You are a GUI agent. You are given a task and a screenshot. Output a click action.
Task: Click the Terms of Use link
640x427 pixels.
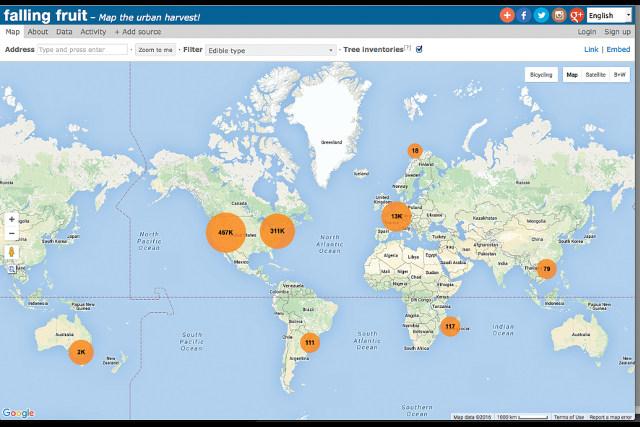[x=569, y=417]
